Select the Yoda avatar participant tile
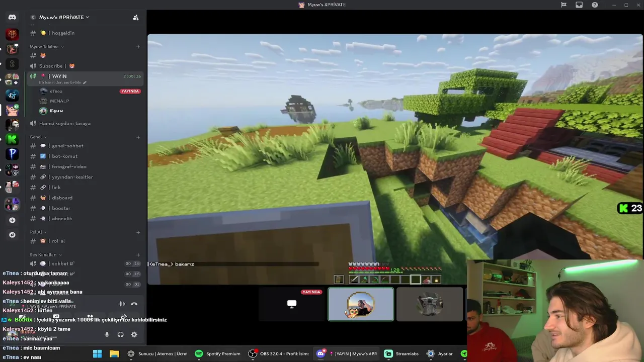644x362 pixels. coord(429,304)
